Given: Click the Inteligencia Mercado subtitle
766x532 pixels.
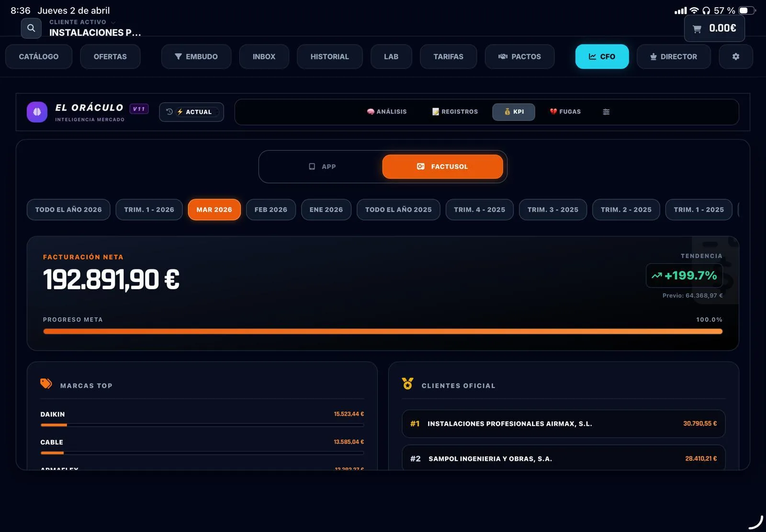Looking at the screenshot, I should (90, 120).
